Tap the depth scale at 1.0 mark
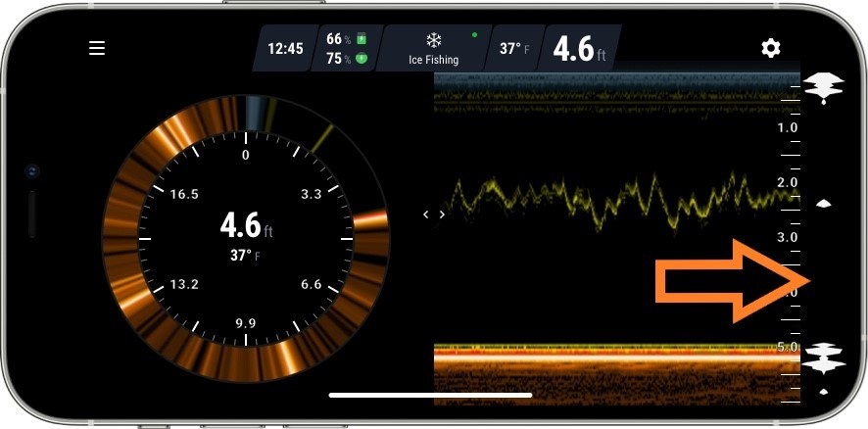This screenshot has width=868, height=429. 787,128
